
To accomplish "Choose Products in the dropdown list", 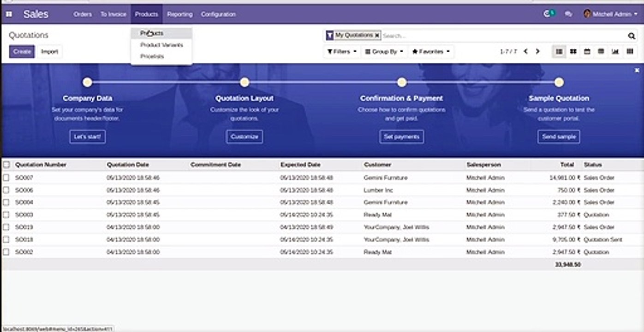I will [161, 33].
